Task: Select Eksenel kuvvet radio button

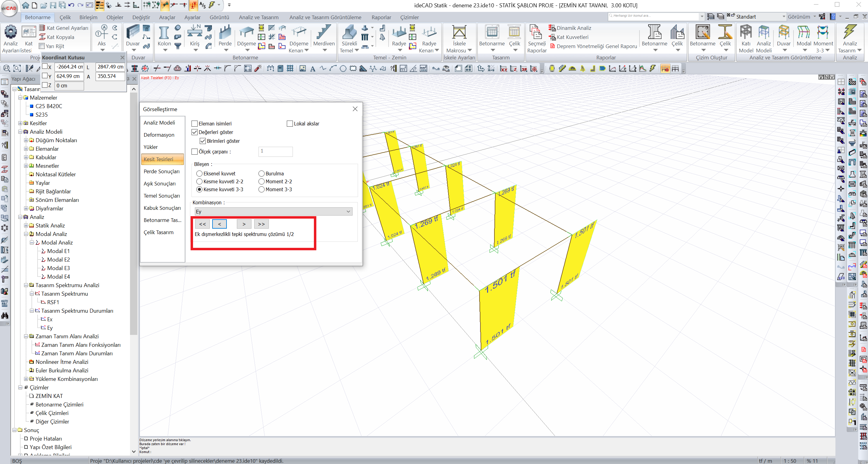Action: tap(199, 174)
